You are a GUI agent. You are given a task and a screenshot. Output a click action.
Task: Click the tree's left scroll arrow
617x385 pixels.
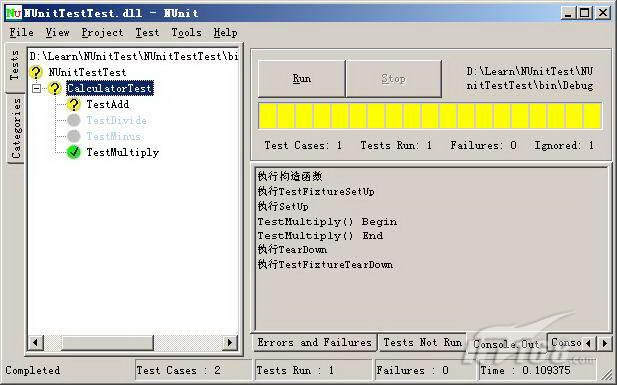[36, 342]
